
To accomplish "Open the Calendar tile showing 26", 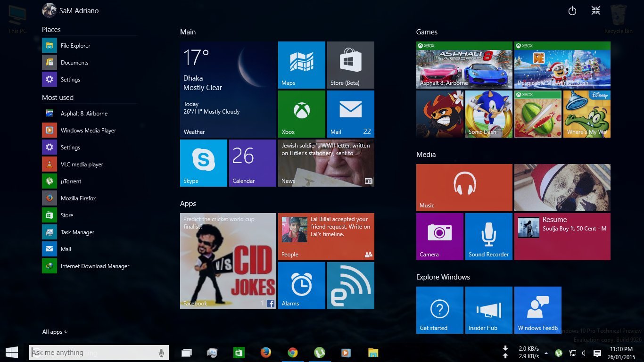I will (x=253, y=163).
